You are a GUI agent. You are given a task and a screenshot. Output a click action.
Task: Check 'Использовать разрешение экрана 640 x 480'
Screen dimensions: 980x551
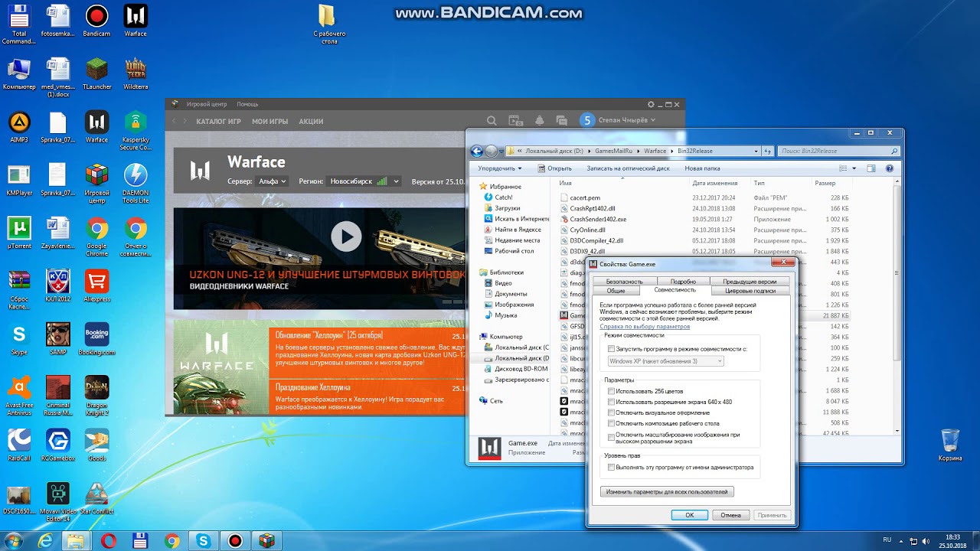click(611, 402)
